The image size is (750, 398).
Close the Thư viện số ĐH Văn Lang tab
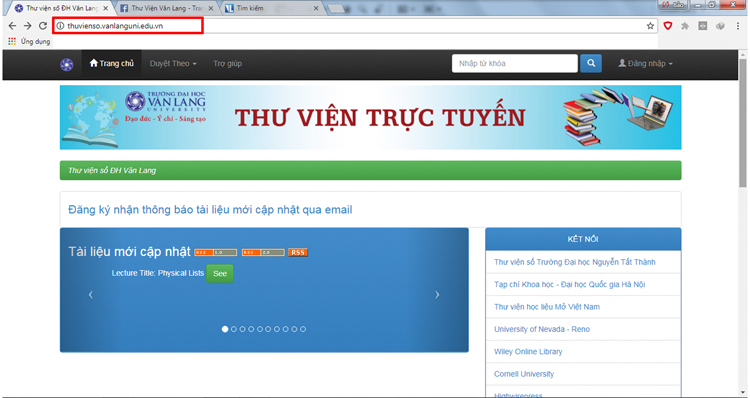(x=106, y=8)
